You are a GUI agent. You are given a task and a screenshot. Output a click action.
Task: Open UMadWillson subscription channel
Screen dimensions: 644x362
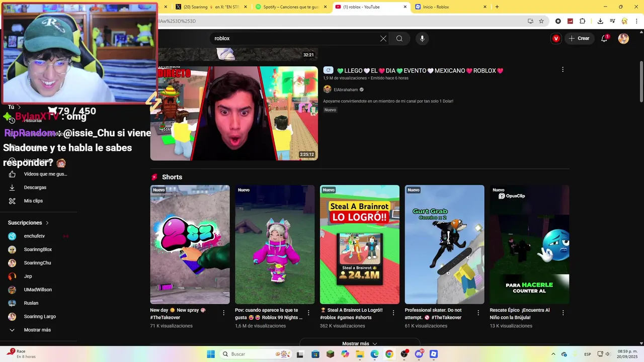tap(38, 290)
